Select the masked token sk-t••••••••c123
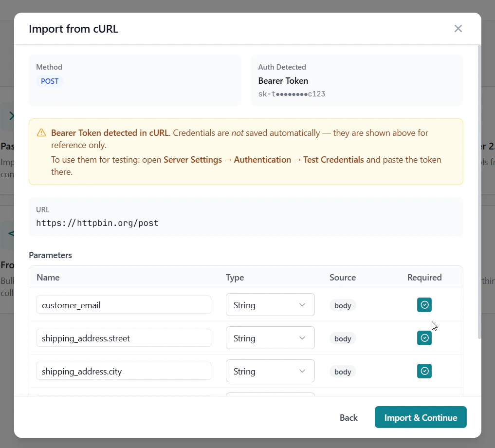 click(x=292, y=94)
